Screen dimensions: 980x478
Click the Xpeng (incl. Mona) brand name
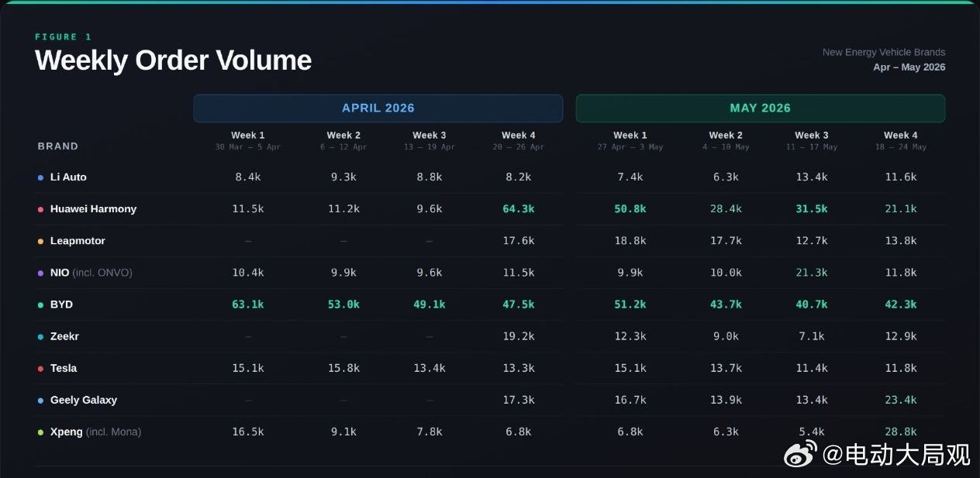point(96,432)
